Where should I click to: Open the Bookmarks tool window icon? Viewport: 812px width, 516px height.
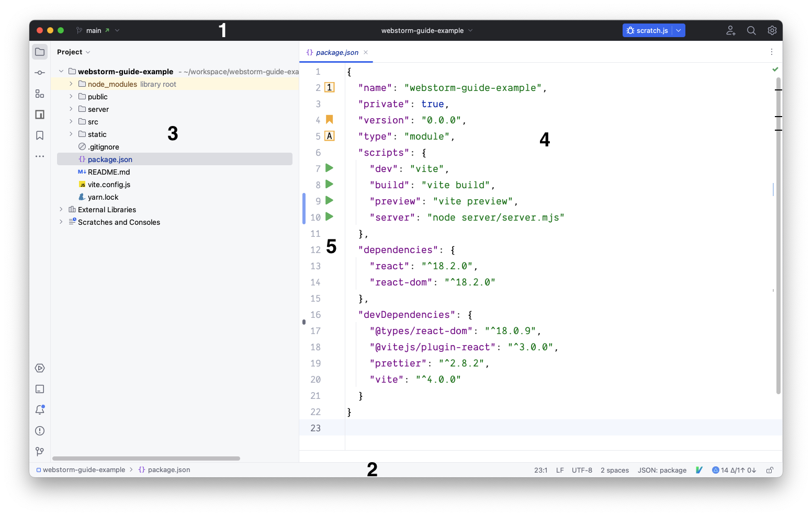tap(40, 135)
